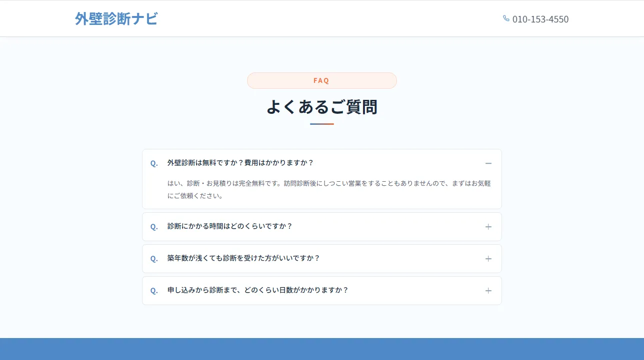This screenshot has width=644, height=360.
Task: Expand 申し込みから診断まで question using plus icon
Action: (488, 291)
